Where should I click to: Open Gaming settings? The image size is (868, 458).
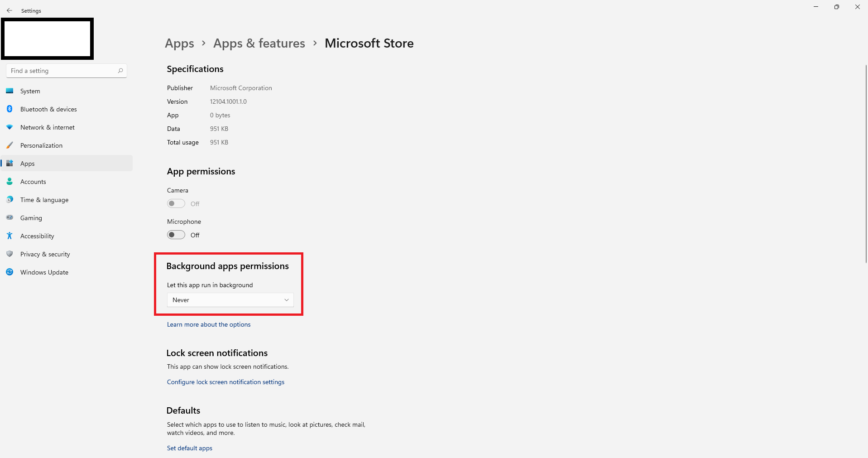(x=67, y=218)
